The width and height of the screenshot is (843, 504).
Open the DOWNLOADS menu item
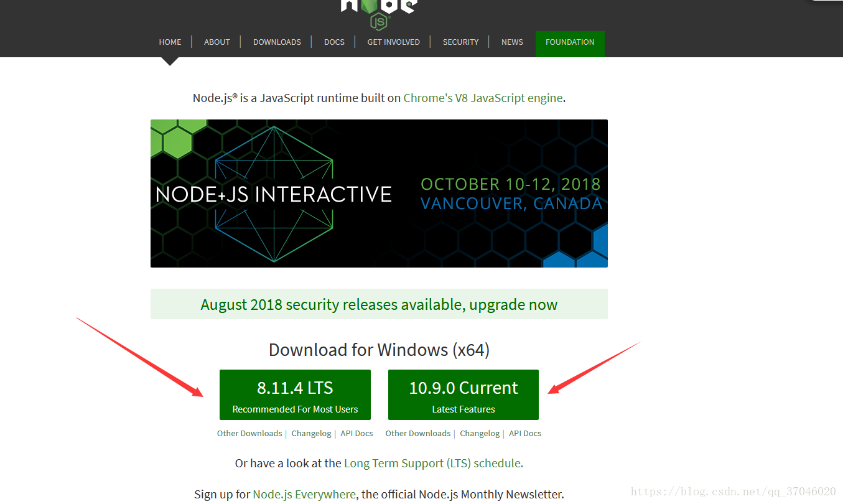click(x=277, y=42)
